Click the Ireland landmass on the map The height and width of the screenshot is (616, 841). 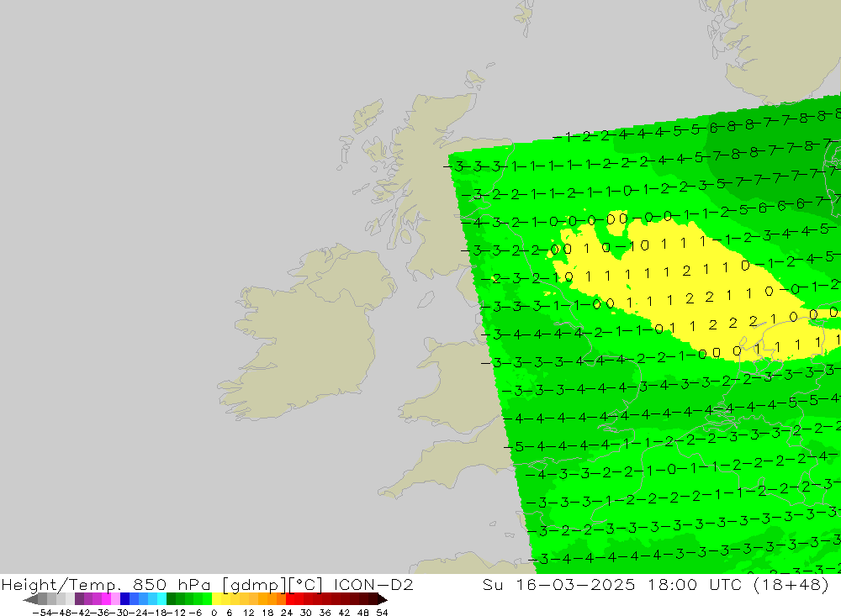coord(306,333)
